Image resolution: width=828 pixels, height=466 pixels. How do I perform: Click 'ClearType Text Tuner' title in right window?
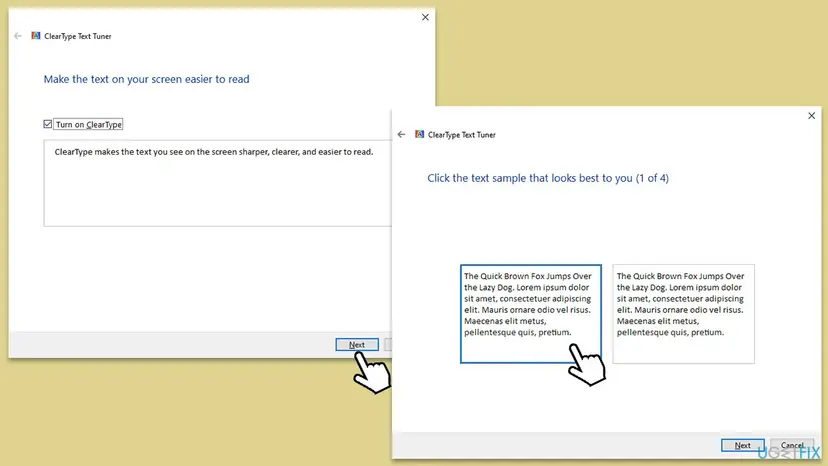coord(462,135)
